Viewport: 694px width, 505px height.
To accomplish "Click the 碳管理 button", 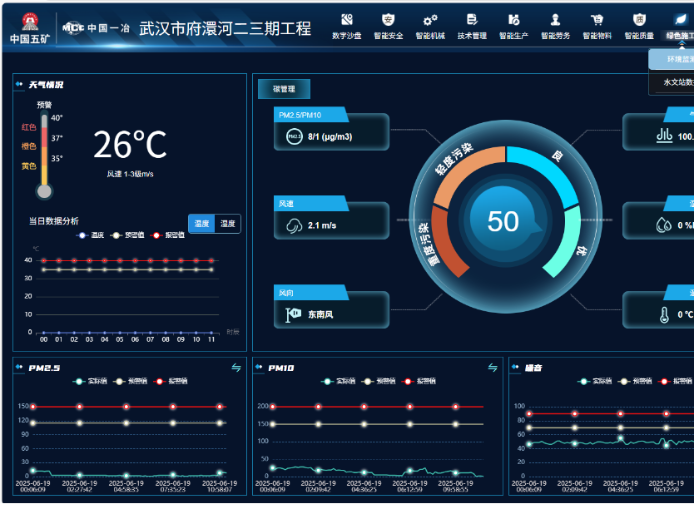I will point(277,89).
